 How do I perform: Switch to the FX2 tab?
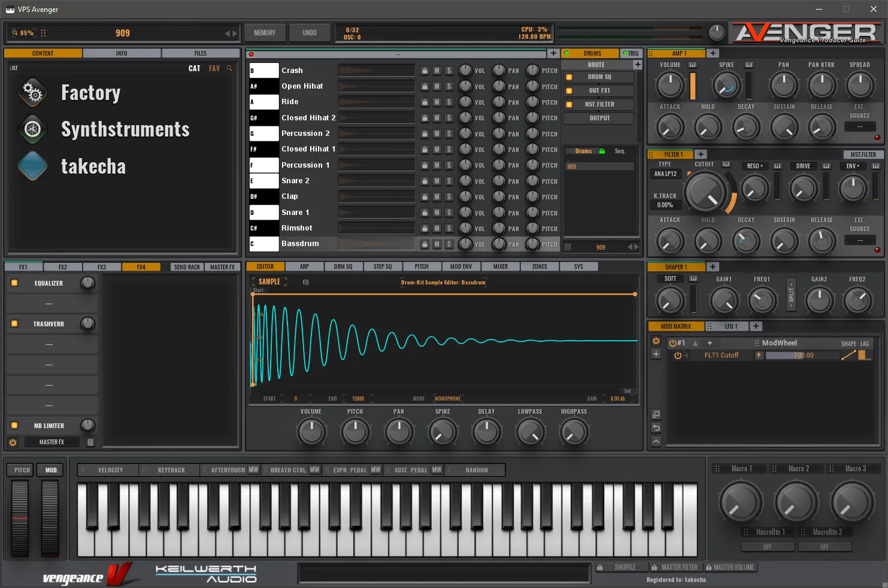point(62,267)
